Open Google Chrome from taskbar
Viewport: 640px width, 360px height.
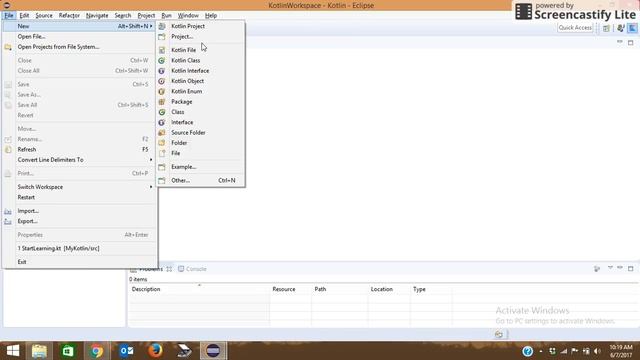click(x=97, y=351)
